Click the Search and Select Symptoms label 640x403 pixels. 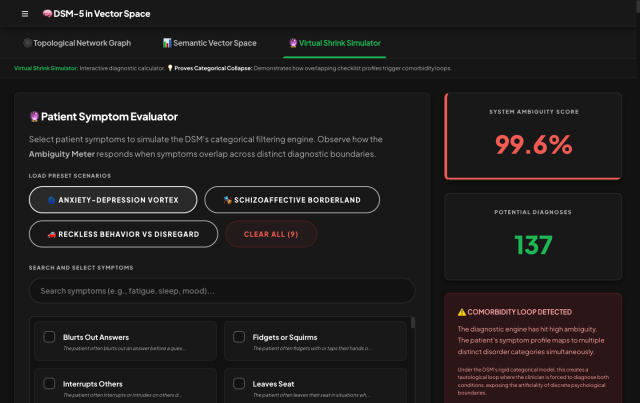(81, 267)
